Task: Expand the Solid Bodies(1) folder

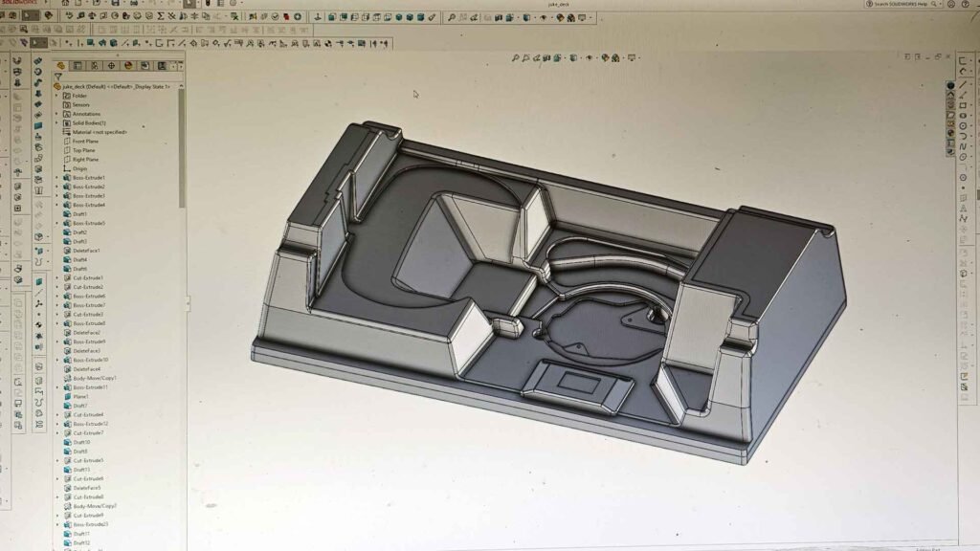Action: tap(57, 123)
